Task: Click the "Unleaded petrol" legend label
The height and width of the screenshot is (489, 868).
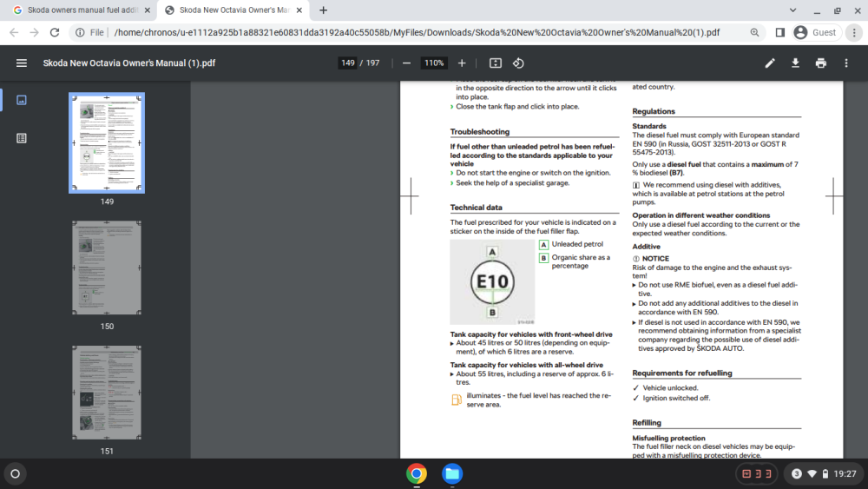Action: pyautogui.click(x=577, y=244)
